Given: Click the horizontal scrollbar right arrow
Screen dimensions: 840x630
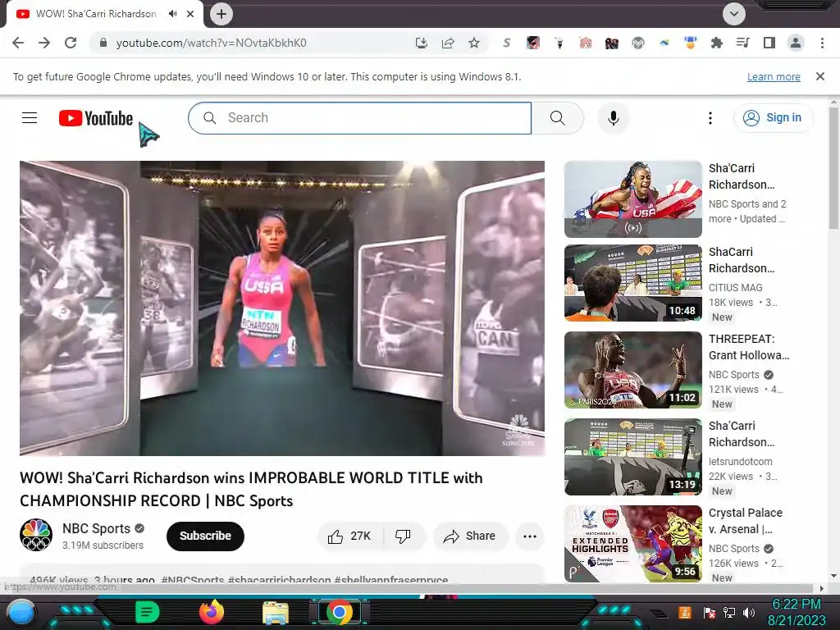Looking at the screenshot, I should pyautogui.click(x=822, y=588).
